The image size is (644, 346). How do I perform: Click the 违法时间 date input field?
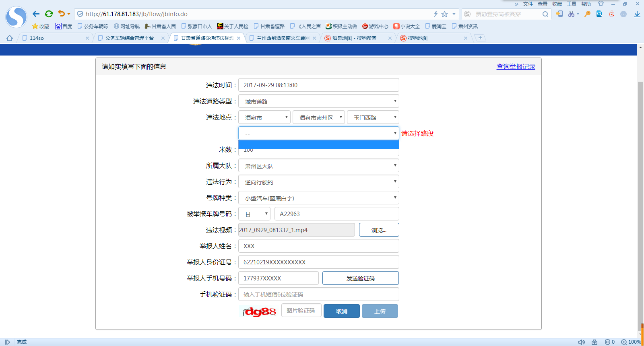pyautogui.click(x=318, y=85)
